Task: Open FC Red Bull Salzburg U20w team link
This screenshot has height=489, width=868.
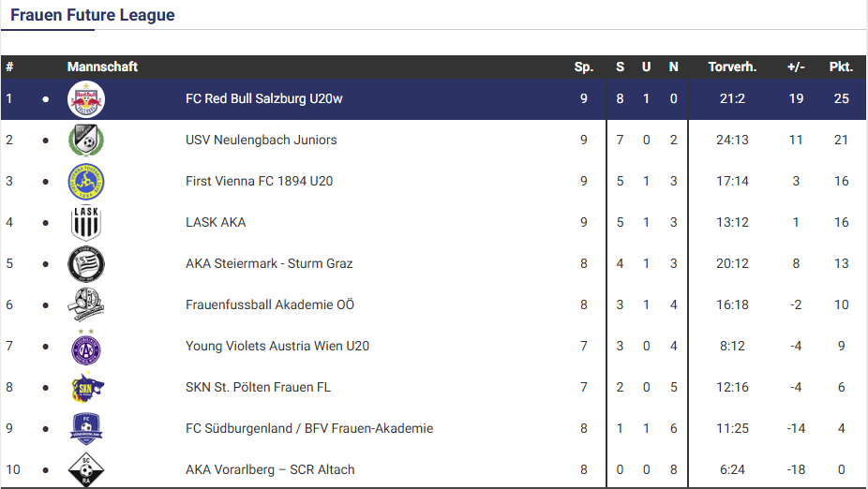Action: pyautogui.click(x=264, y=99)
